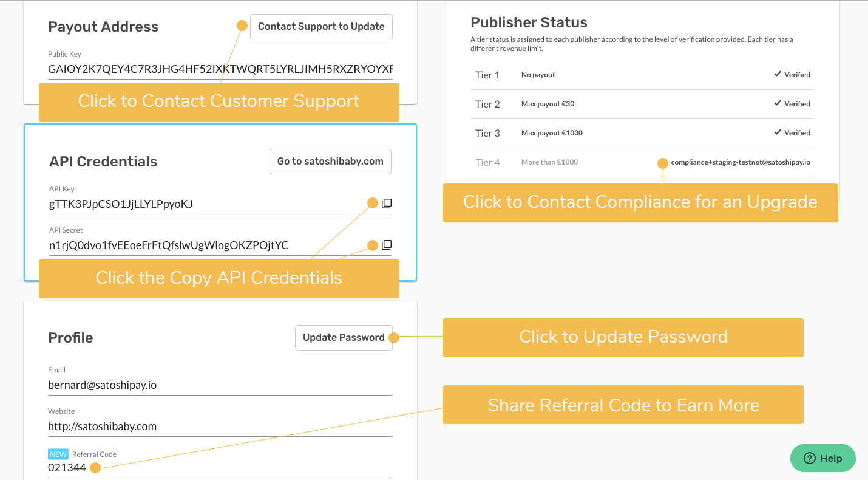868x480 pixels.
Task: Focus the Email field with bernard@satoshipay.io
Action: [220, 385]
